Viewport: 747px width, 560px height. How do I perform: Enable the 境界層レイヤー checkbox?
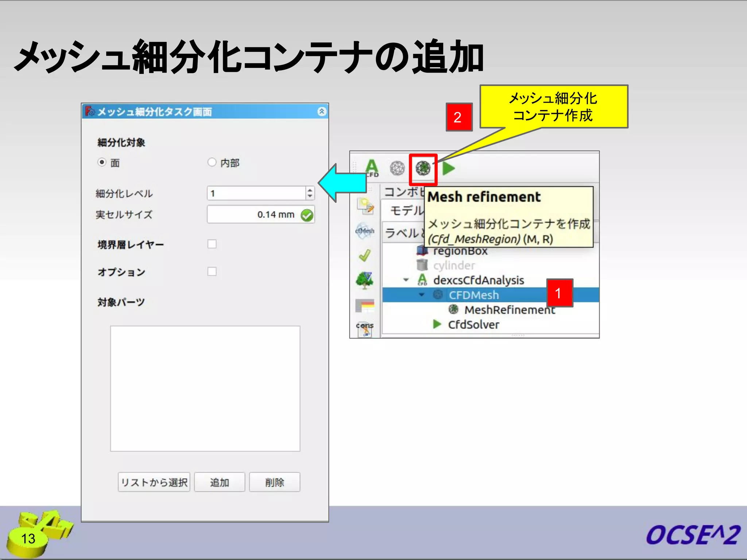click(212, 244)
